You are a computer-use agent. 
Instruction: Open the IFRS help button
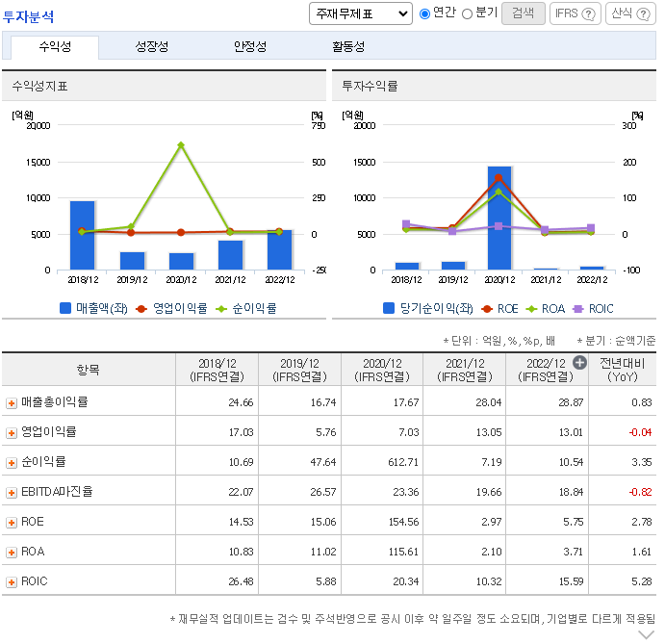(x=575, y=13)
